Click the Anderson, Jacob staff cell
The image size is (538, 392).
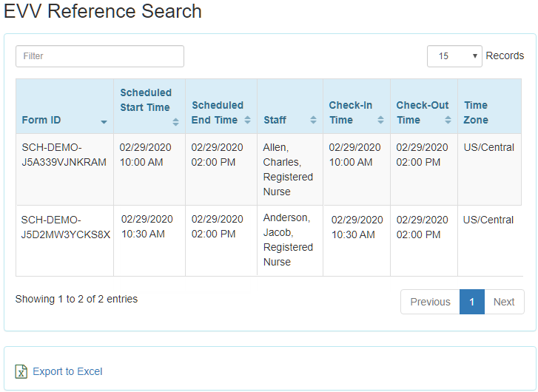(x=288, y=240)
